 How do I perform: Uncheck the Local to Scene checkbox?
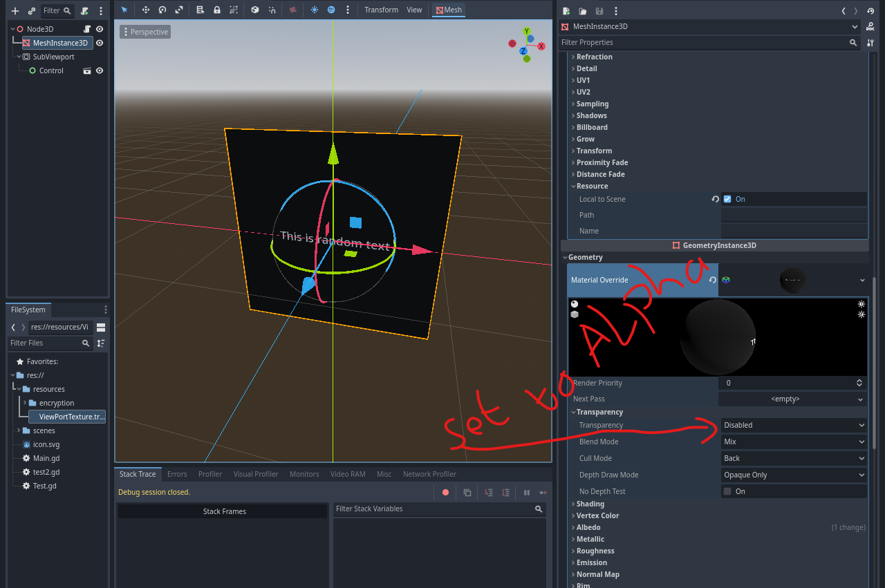point(727,199)
